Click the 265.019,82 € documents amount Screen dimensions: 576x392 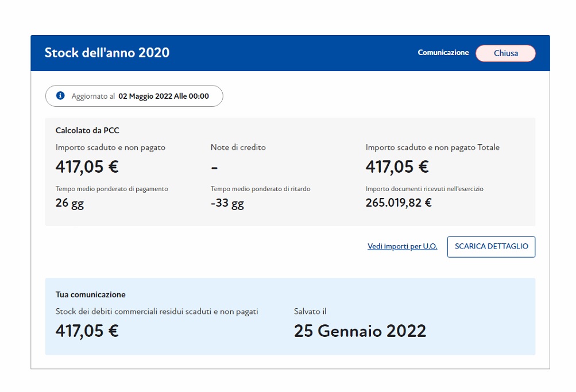[399, 203]
